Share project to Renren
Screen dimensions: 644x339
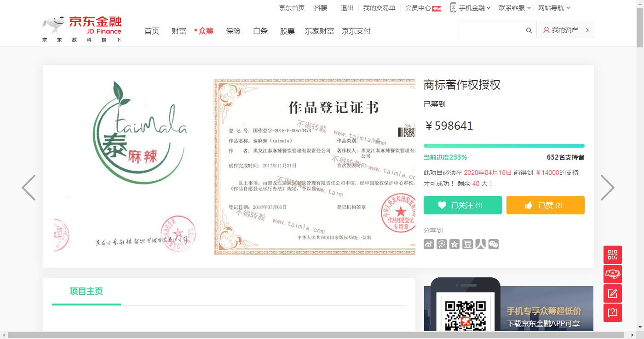[x=480, y=244]
